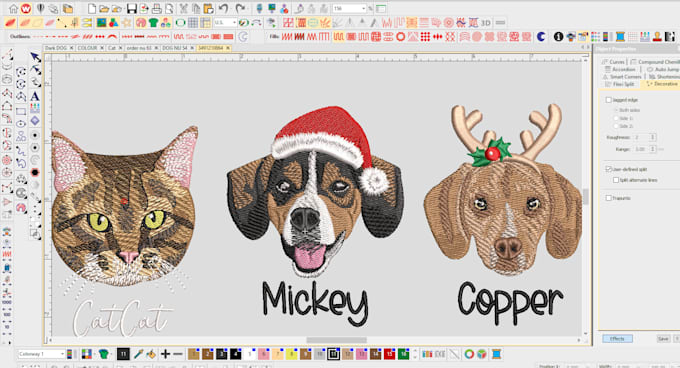Toggle 3D view icon

tap(485, 23)
